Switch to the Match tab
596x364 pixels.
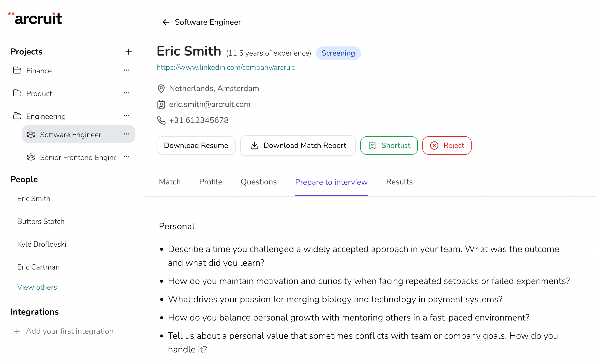click(x=170, y=182)
